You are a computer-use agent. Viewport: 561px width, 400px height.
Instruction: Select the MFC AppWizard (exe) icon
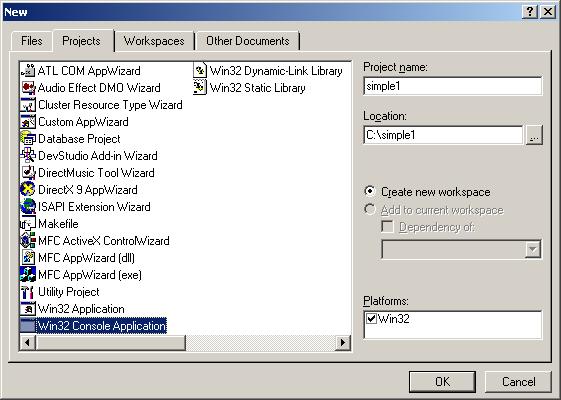(28, 275)
